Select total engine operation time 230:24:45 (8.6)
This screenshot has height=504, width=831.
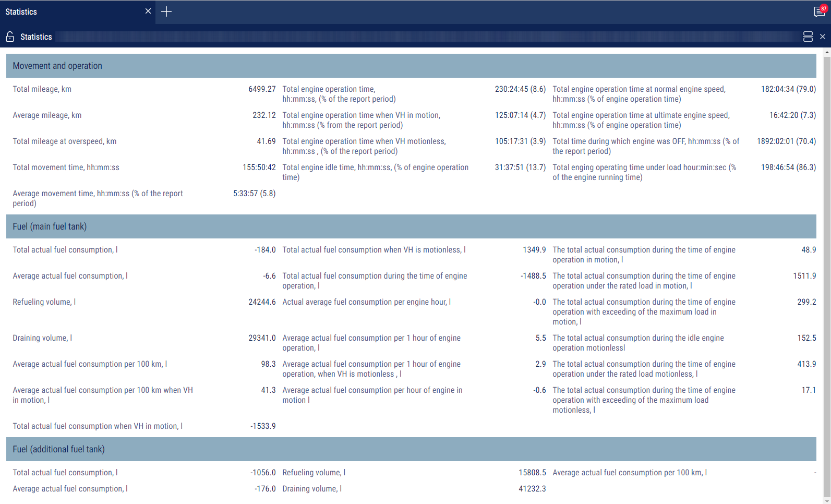[x=520, y=89]
